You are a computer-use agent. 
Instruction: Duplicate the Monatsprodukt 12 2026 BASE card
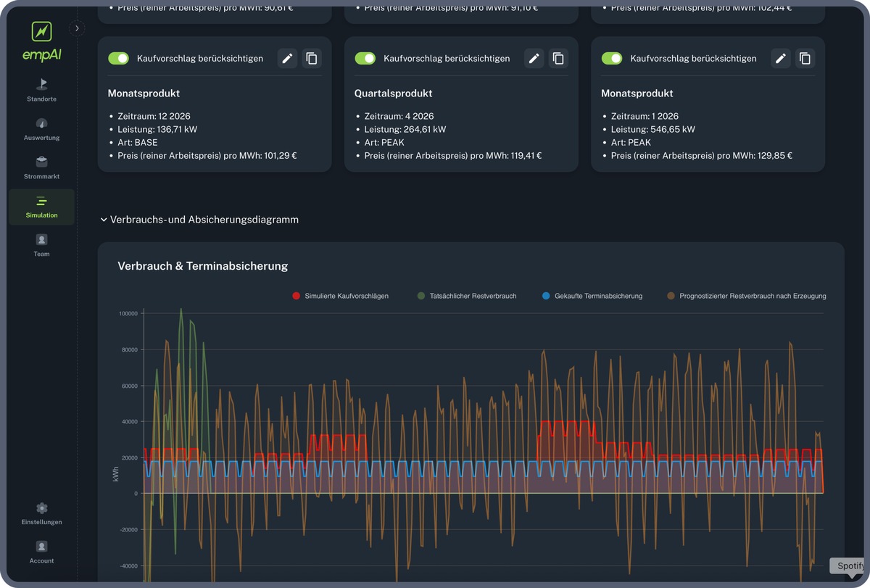click(x=312, y=59)
